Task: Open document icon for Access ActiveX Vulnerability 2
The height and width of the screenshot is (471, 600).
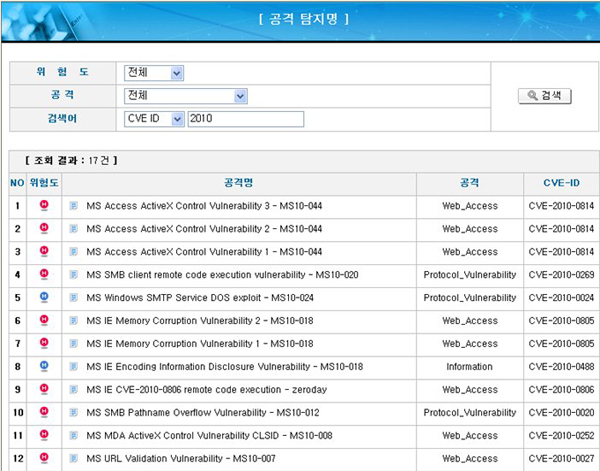Action: click(x=73, y=229)
